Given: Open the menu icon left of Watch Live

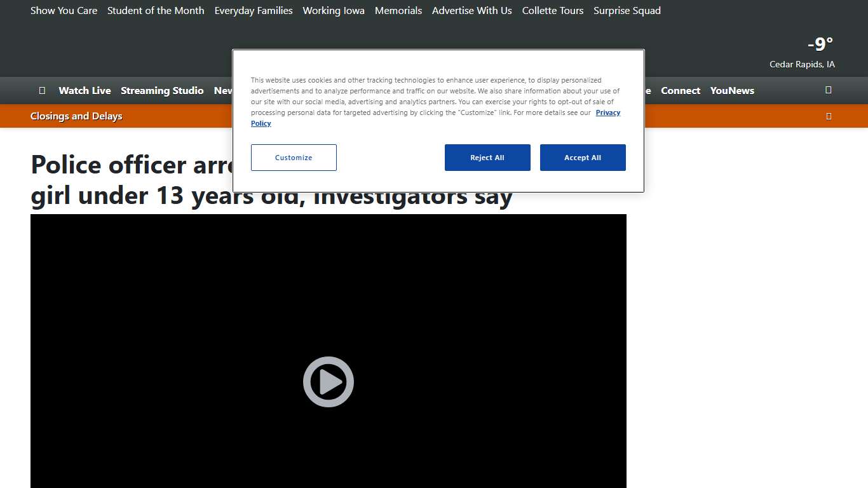Looking at the screenshot, I should click(x=42, y=90).
